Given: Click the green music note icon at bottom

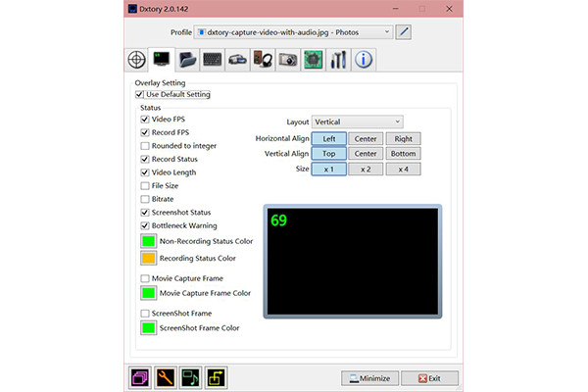Looking at the screenshot, I should point(190,377).
